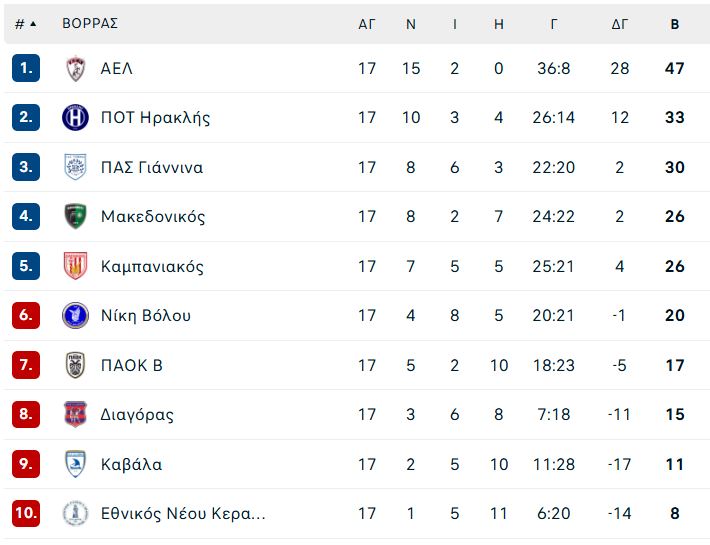710x545 pixels.
Task: Click the ΠΑΟΚ Β eagle crest
Action: point(75,365)
